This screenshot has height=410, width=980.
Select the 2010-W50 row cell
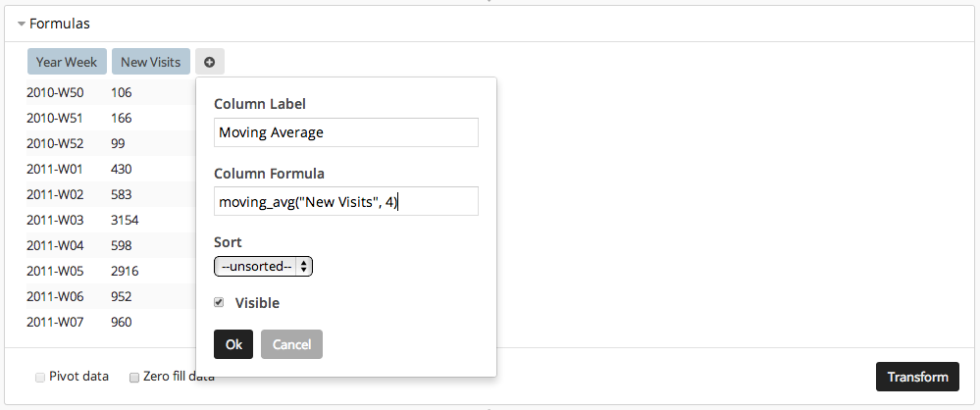(x=55, y=92)
